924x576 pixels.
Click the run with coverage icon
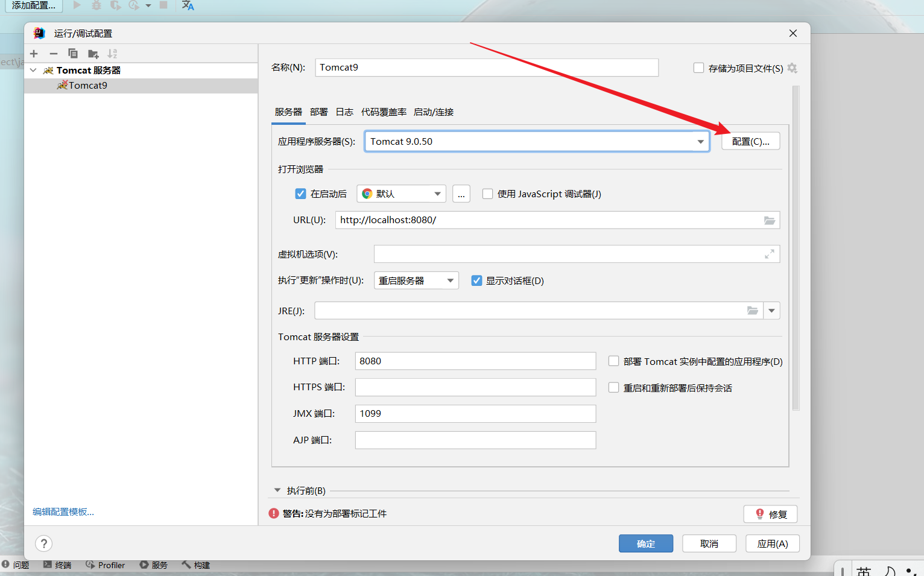coord(115,5)
